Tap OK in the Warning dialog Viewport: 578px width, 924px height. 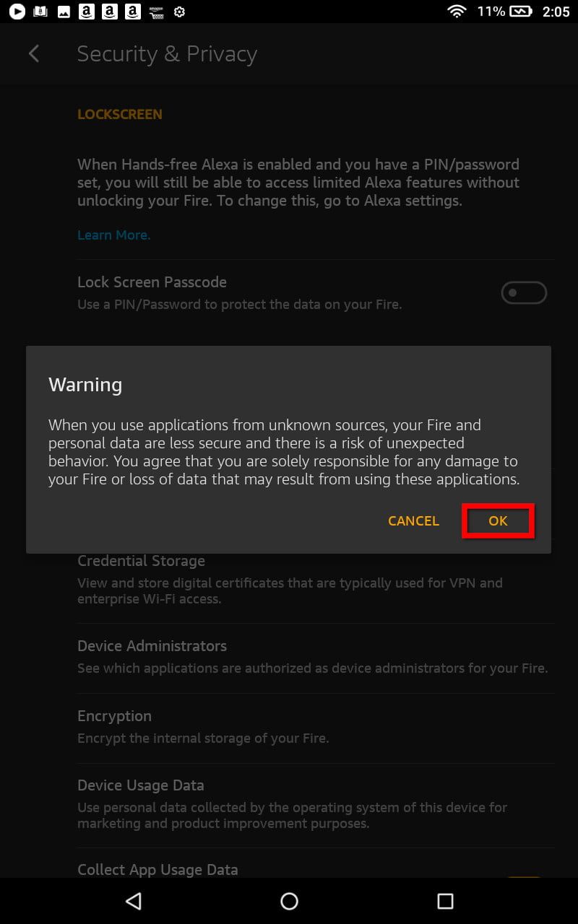pos(498,521)
